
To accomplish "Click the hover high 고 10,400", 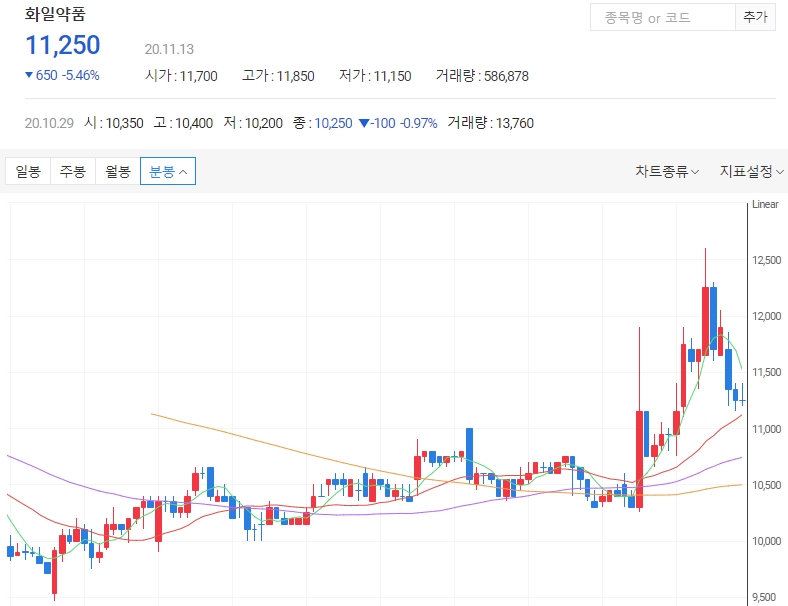I will tap(183, 123).
